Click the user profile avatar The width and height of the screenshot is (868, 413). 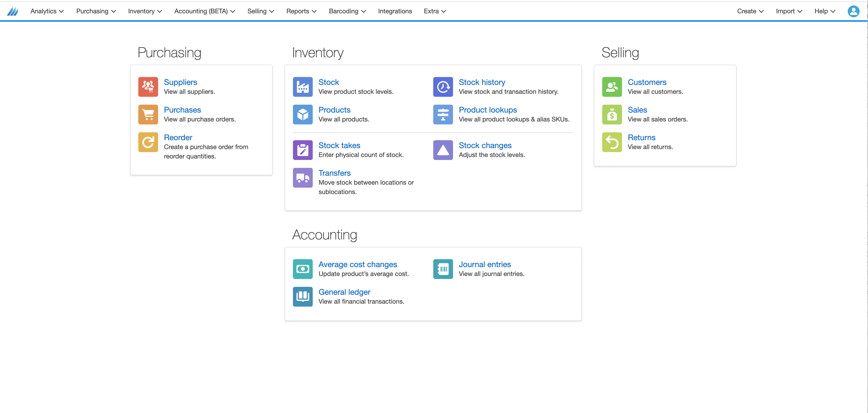(x=854, y=11)
